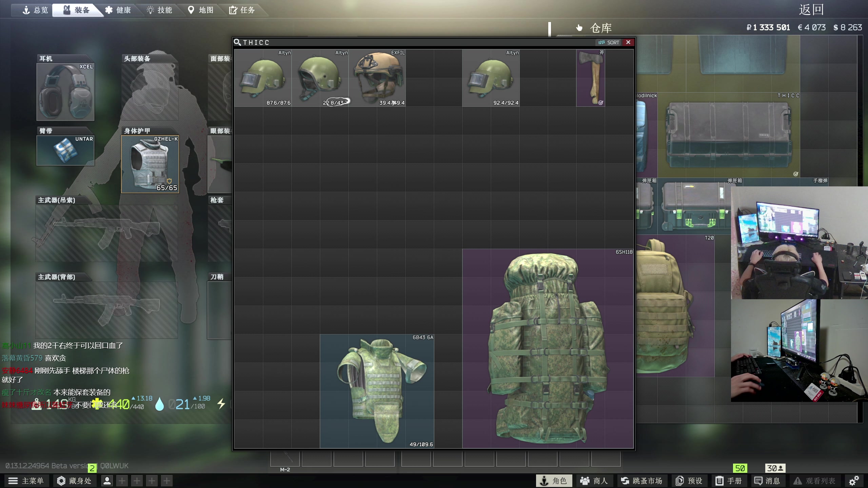The width and height of the screenshot is (868, 488).
Task: Switch to the 技能 skills tab
Action: click(x=159, y=10)
